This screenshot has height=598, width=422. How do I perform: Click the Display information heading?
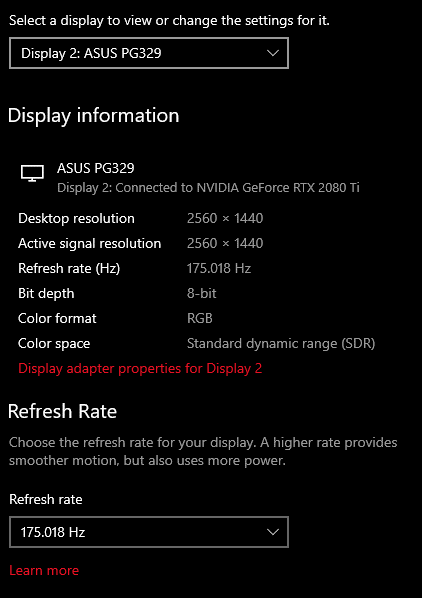tap(93, 116)
